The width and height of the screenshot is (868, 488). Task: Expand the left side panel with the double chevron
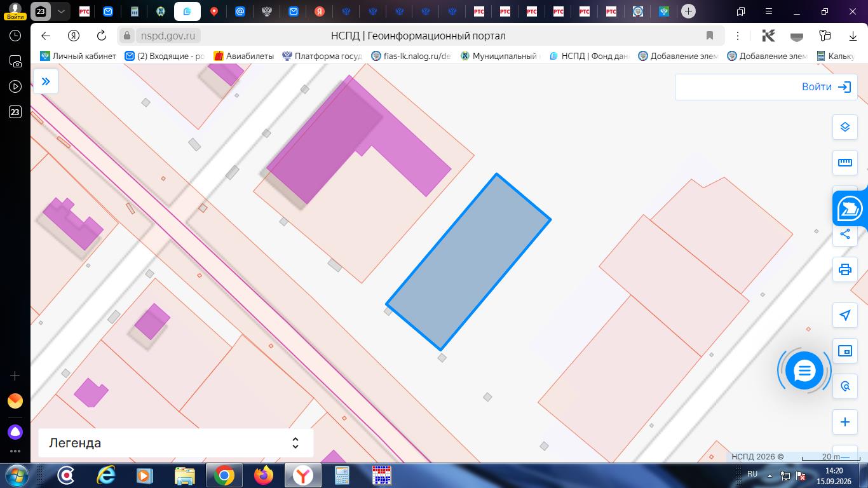point(46,81)
